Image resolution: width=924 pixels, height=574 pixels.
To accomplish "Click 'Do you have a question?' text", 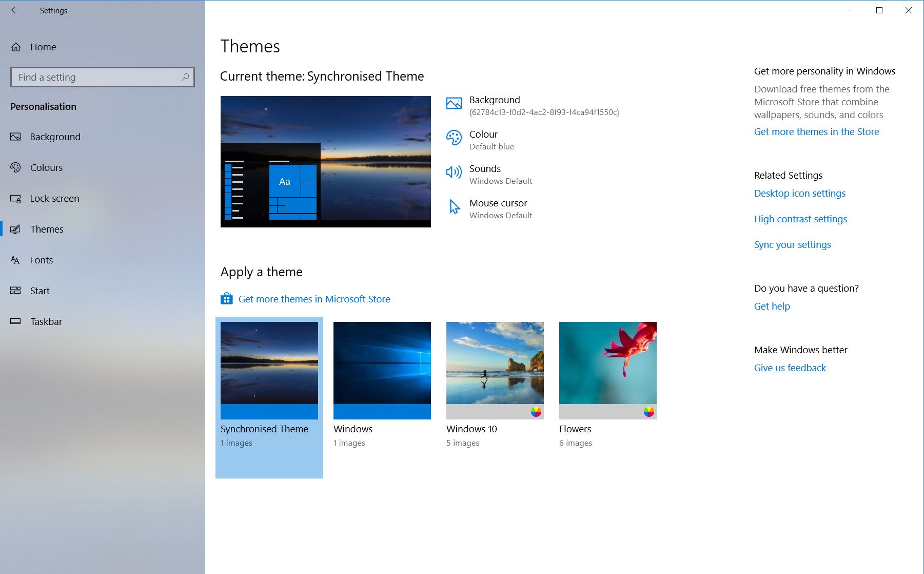I will (x=806, y=288).
